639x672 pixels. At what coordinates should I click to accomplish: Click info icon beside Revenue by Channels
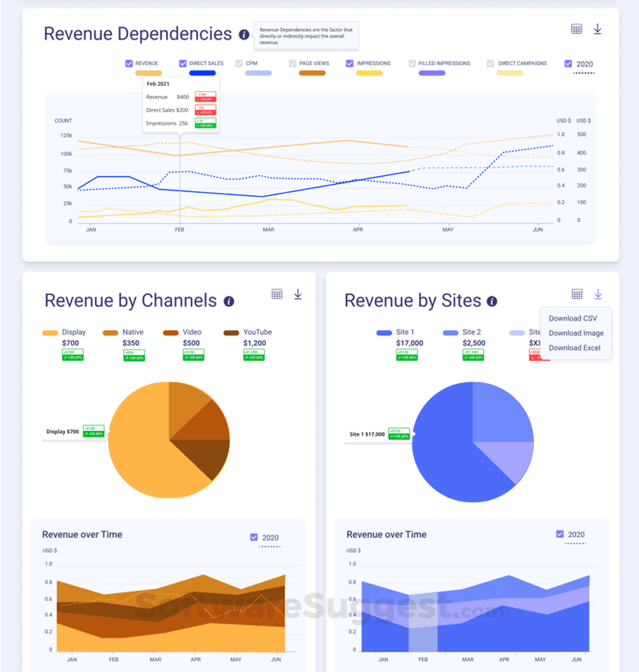coord(229,301)
